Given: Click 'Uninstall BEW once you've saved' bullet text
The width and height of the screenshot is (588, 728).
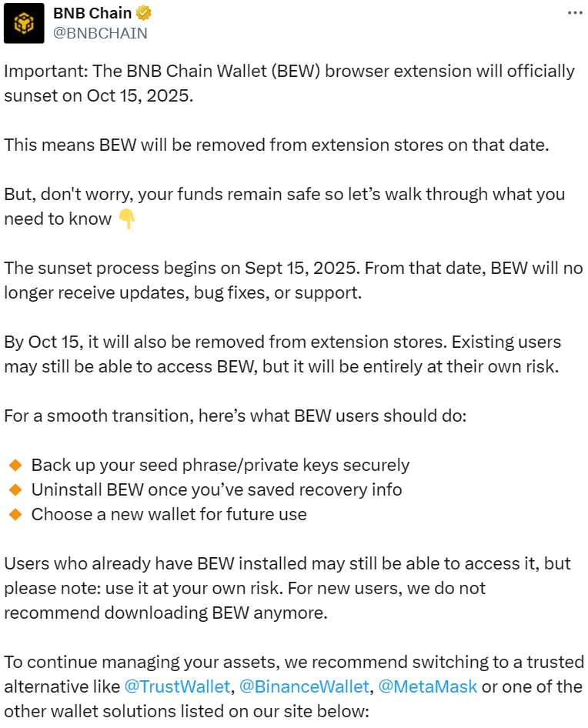Looking at the screenshot, I should (216, 490).
